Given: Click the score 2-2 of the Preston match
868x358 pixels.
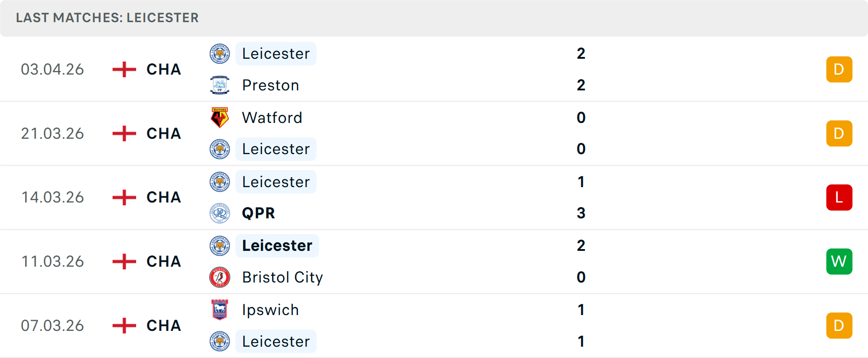Looking at the screenshot, I should coord(581,69).
